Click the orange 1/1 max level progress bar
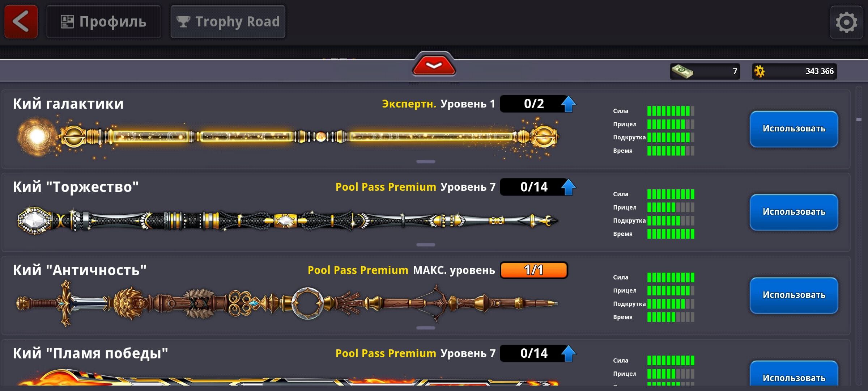The image size is (868, 391). click(534, 270)
